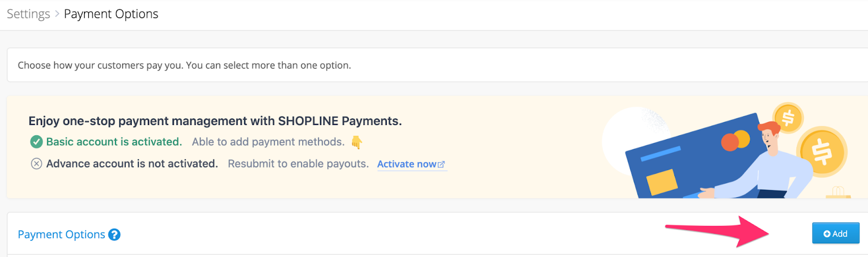
Task: Click the plus icon inside Add button
Action: [827, 234]
